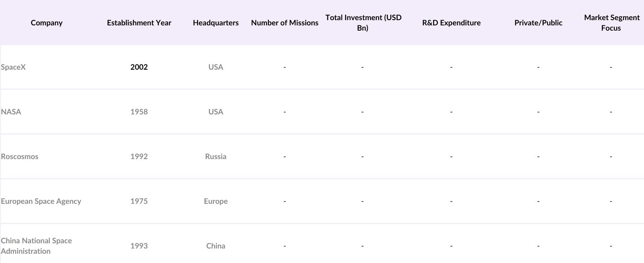This screenshot has width=644, height=263.
Task: Select the 1958 establishment year cell
Action: 139,112
